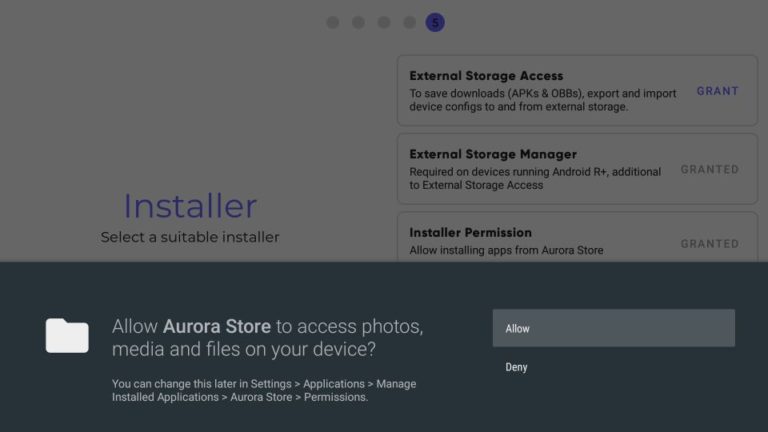This screenshot has height=432, width=768.
Task: Click 'Required on devices running Android R+' description
Action: (535, 178)
